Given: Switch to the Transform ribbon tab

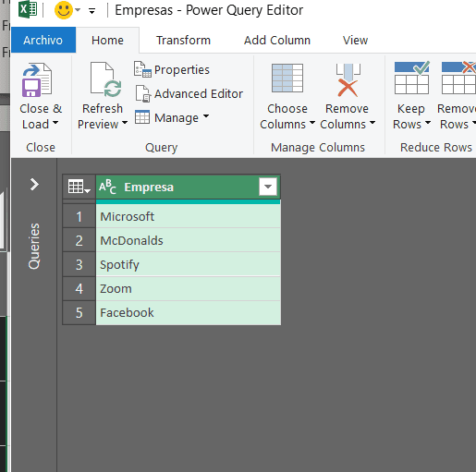Looking at the screenshot, I should click(x=183, y=41).
